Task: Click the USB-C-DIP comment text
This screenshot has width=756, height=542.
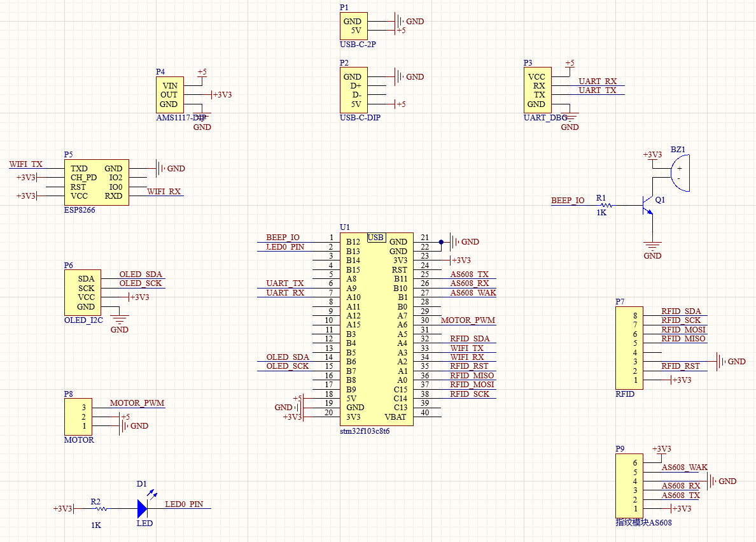Action: click(360, 117)
